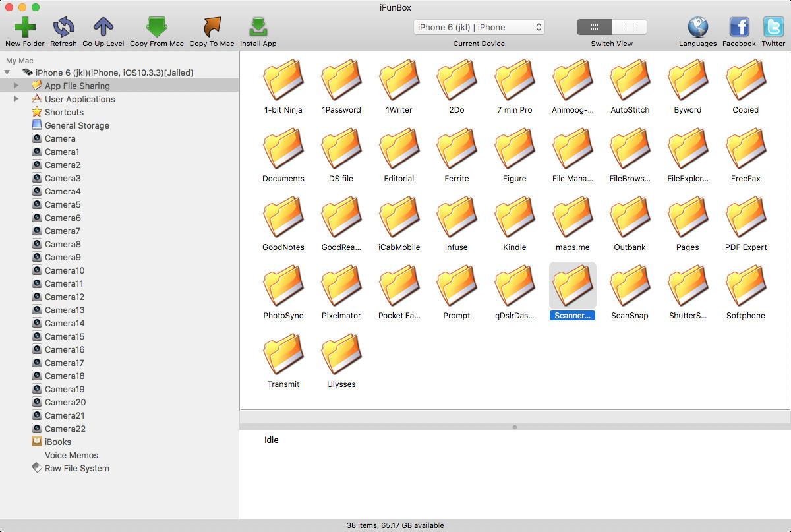Select Camera5 in the sidebar
This screenshot has width=791, height=532.
63,204
